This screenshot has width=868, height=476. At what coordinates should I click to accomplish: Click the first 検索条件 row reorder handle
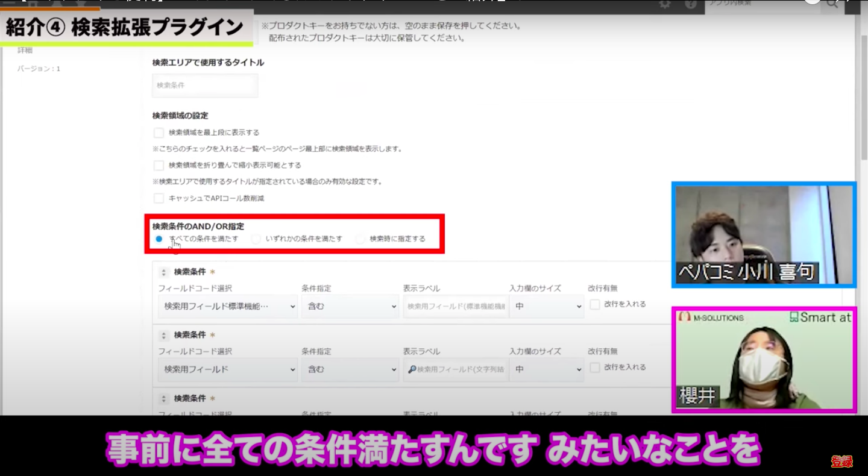163,272
